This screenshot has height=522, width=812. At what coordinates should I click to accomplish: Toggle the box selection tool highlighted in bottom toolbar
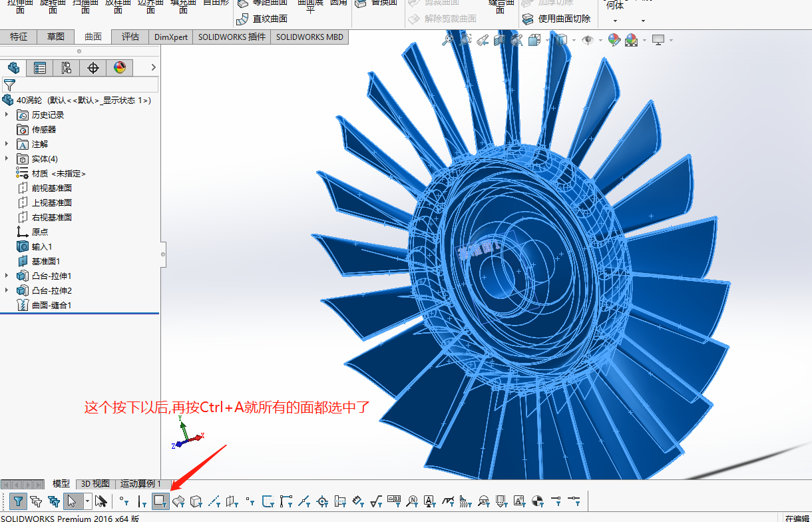point(160,501)
